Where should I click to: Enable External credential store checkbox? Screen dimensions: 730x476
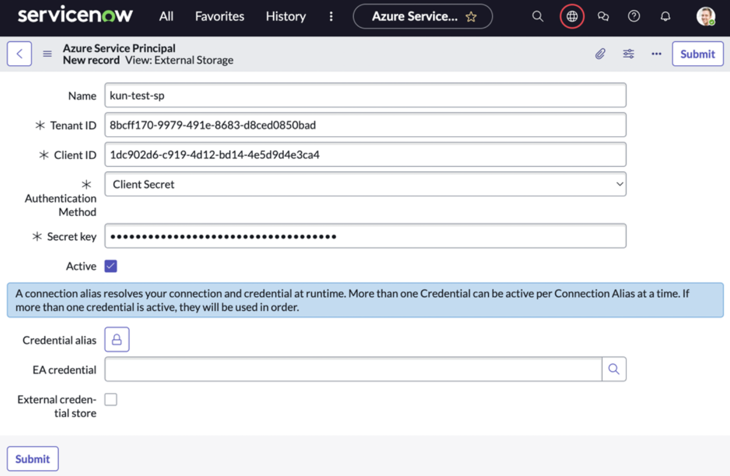coord(111,399)
